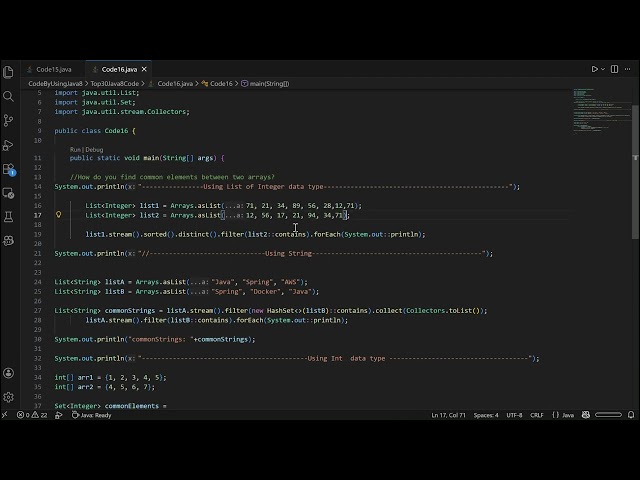Screen dimensions: 640x480
Task: Change indentation via Spaces: 4
Action: (x=486, y=415)
